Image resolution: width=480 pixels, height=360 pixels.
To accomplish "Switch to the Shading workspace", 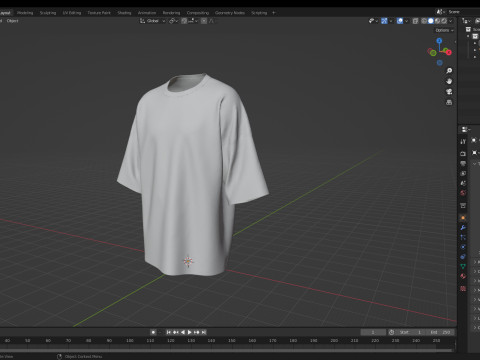I will pyautogui.click(x=124, y=13).
